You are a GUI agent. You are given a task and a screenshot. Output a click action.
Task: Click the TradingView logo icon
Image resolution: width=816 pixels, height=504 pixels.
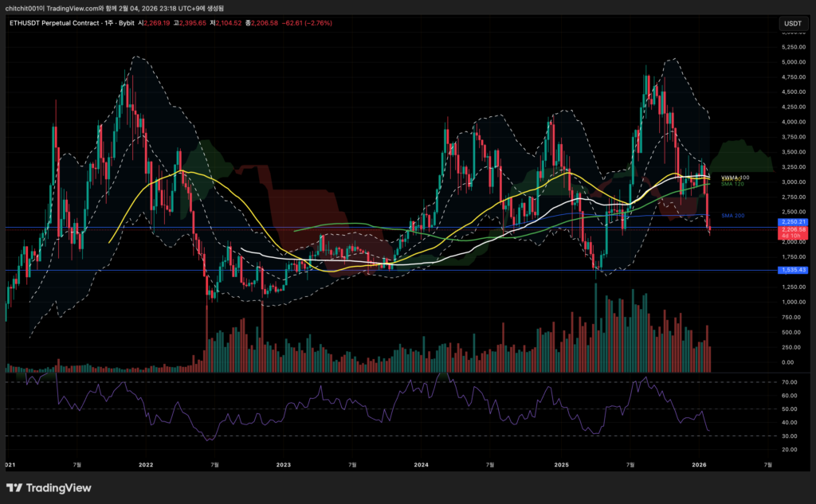coord(14,488)
